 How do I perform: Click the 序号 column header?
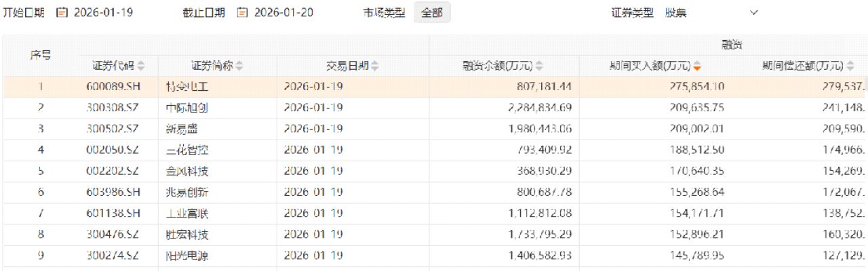click(41, 56)
